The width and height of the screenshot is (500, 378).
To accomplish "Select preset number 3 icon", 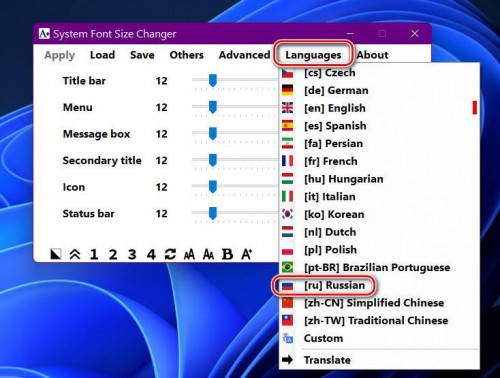I will (x=132, y=254).
